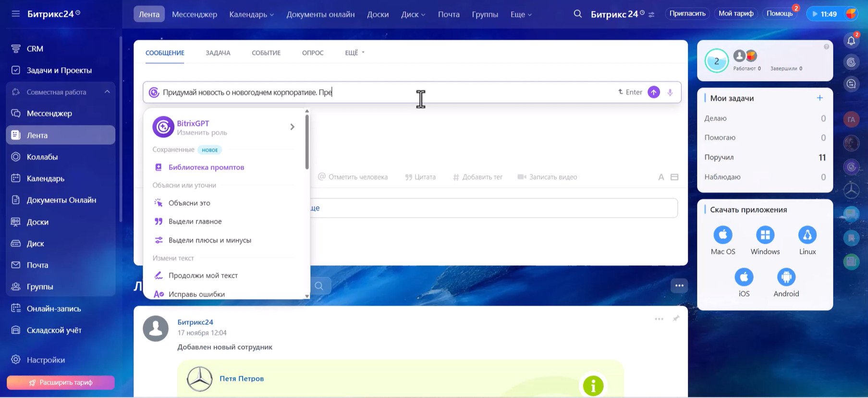Download the Mac OS app
This screenshot has height=398, width=868.
pos(723,235)
